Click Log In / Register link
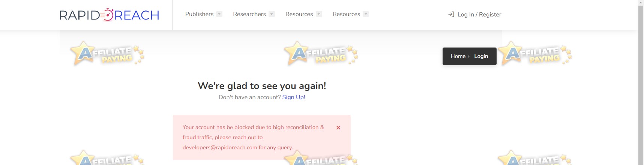 coord(479,15)
